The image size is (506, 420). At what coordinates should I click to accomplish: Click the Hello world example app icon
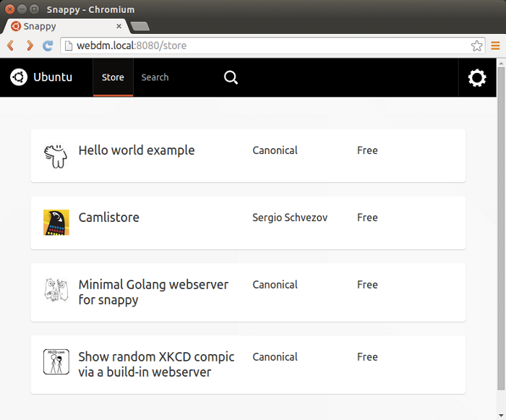(x=56, y=155)
